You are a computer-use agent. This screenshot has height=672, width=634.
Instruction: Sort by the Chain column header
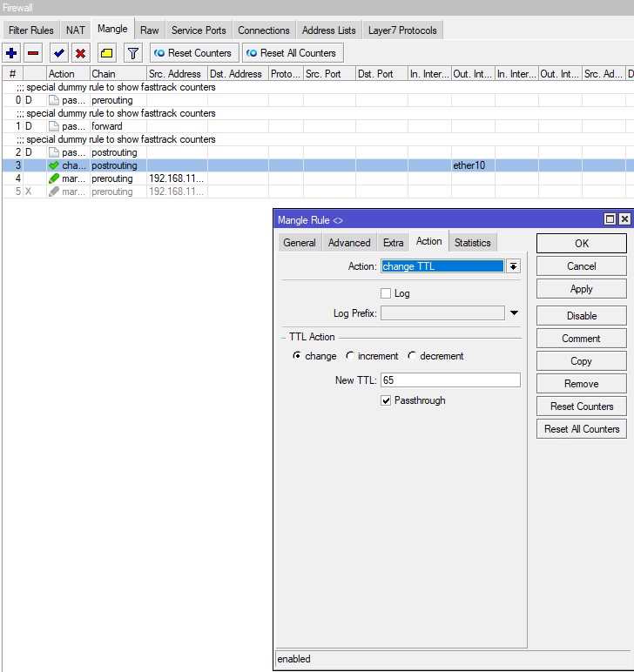click(118, 74)
